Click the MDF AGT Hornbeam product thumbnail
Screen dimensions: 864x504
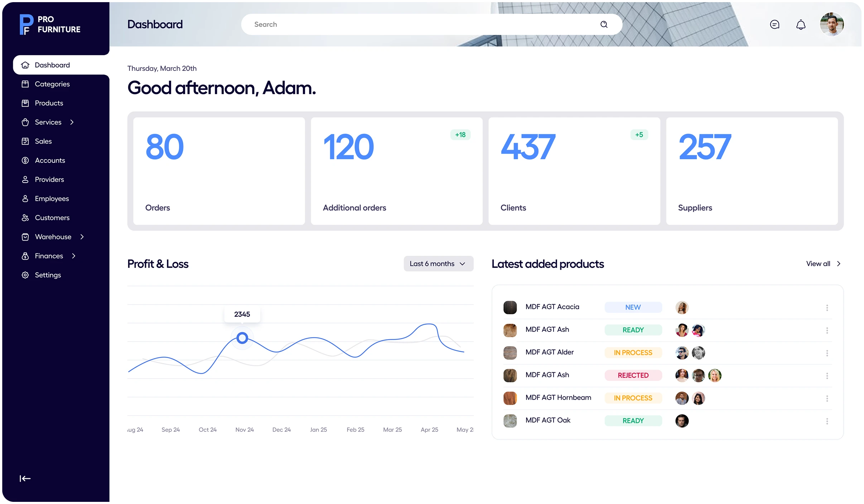click(x=510, y=398)
